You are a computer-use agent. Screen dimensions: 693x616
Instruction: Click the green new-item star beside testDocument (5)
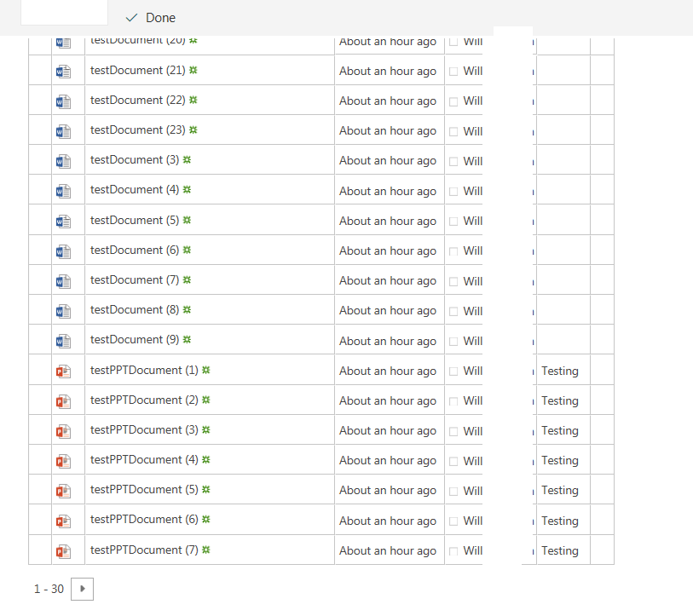[187, 220]
